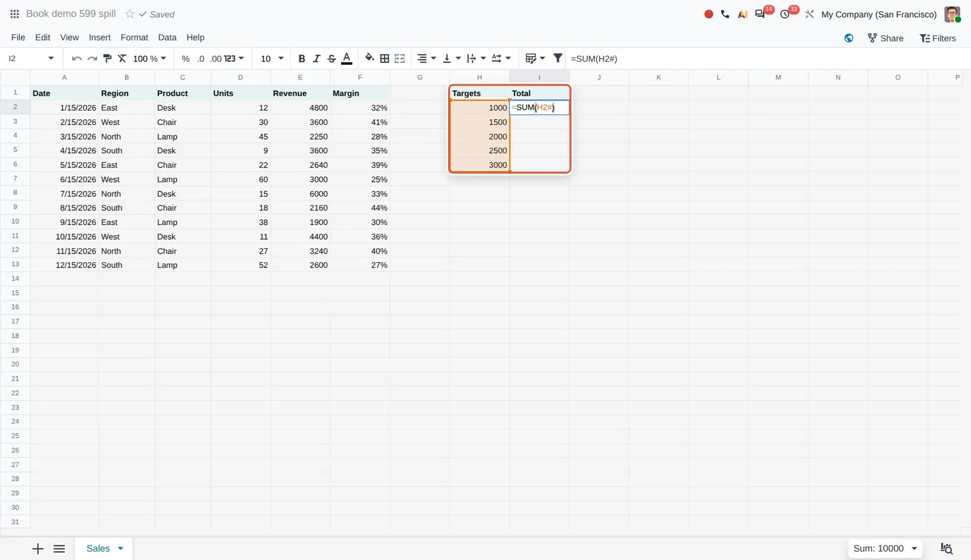971x560 pixels.
Task: Click the Margin cell showing 44%
Action: pos(360,208)
